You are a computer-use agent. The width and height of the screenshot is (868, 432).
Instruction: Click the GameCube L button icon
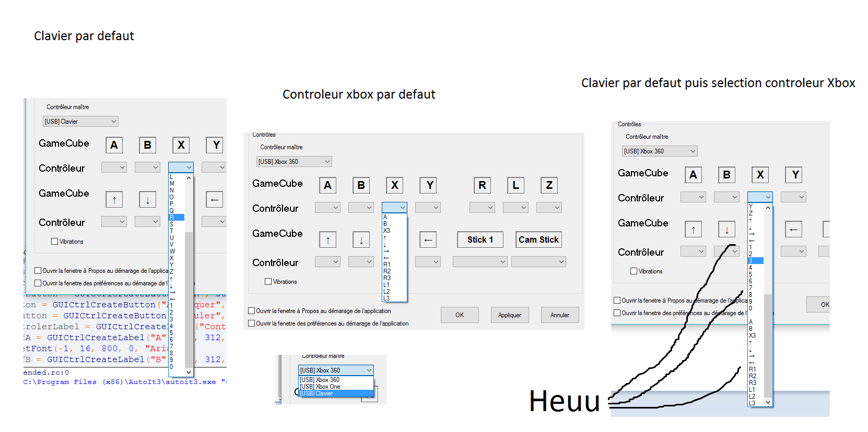pos(515,185)
